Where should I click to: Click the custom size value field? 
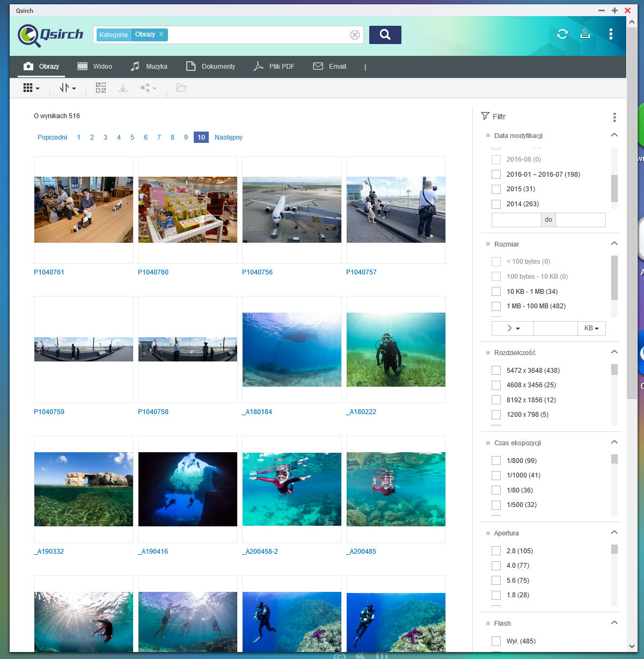coord(555,328)
